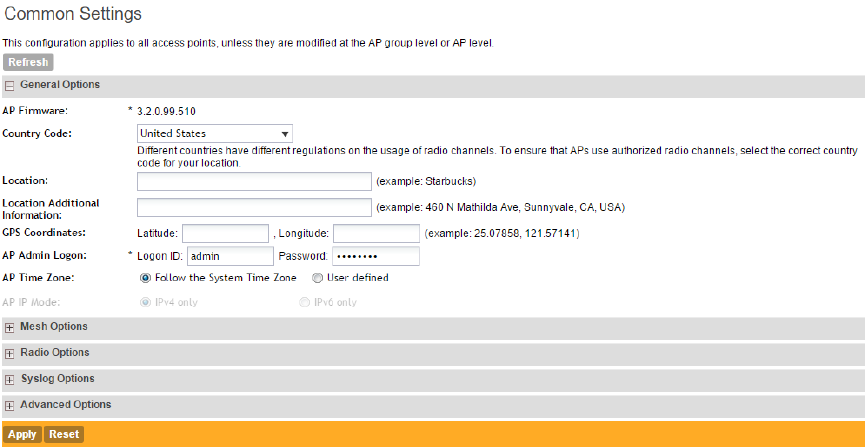Open the Mesh Options section header

pyautogui.click(x=54, y=327)
